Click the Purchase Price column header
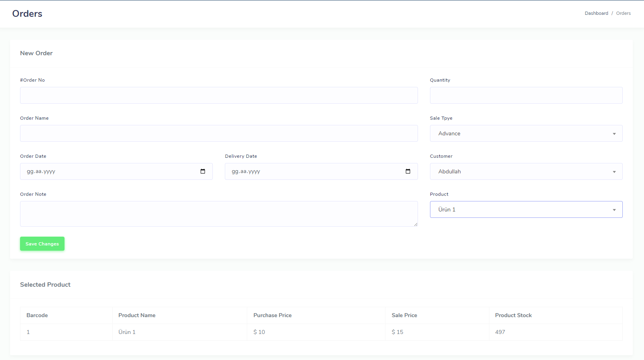This screenshot has height=360, width=644. point(273,315)
